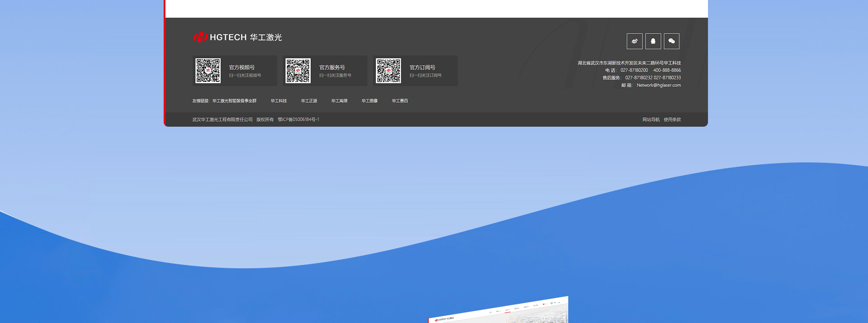Click the 官方视频号 card label
This screenshot has width=868, height=323.
pyautogui.click(x=242, y=67)
